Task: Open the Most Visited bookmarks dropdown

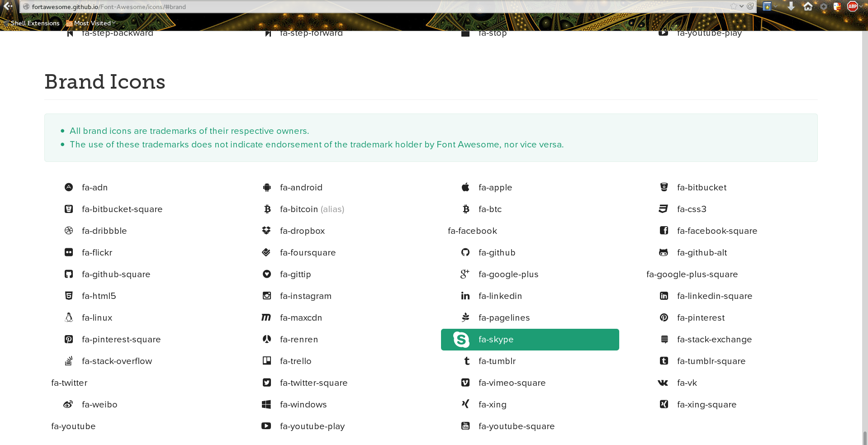Action: click(x=91, y=23)
